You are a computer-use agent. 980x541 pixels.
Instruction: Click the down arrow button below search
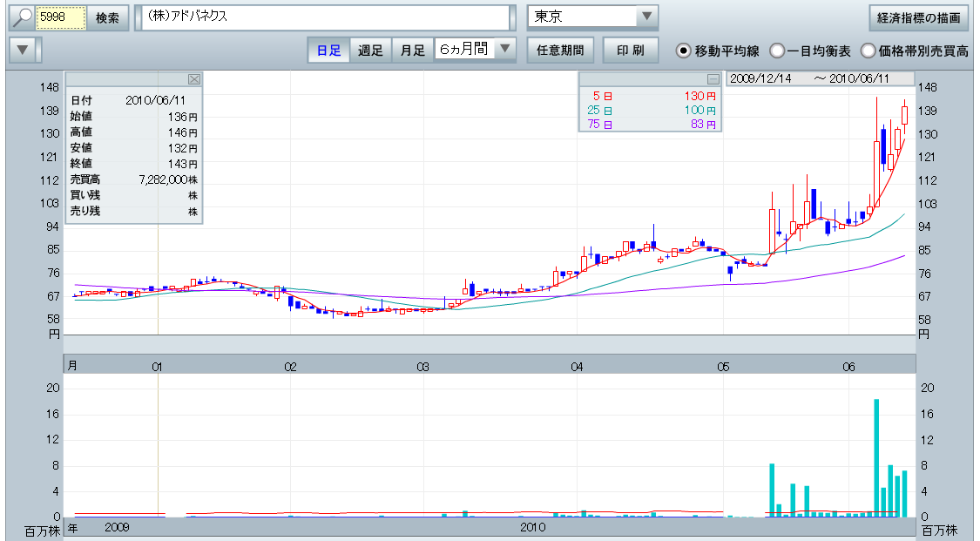(x=23, y=50)
